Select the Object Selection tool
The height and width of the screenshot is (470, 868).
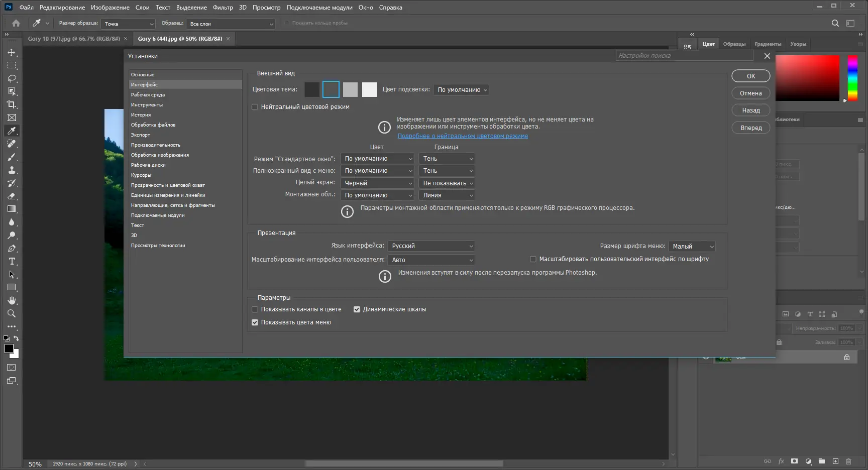tap(12, 91)
